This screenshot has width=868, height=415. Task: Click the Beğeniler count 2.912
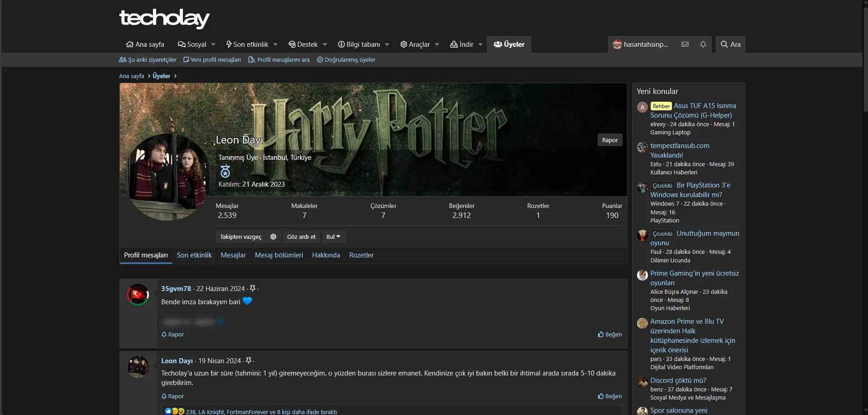click(461, 215)
